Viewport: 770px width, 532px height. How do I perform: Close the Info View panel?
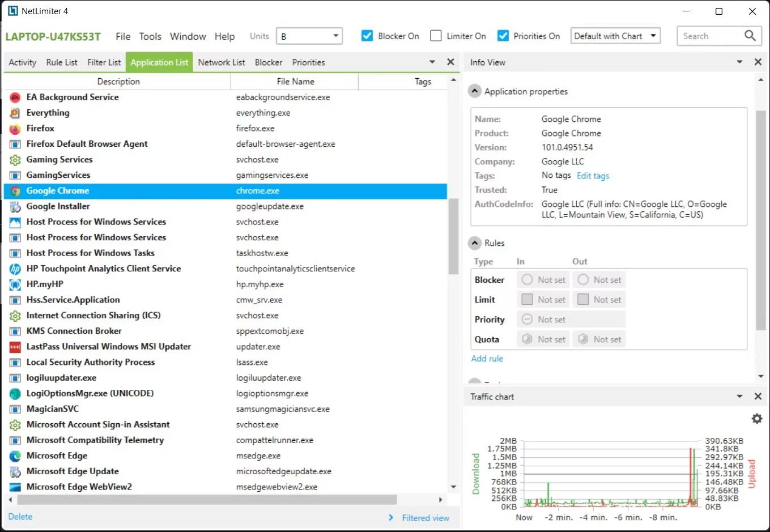click(758, 62)
